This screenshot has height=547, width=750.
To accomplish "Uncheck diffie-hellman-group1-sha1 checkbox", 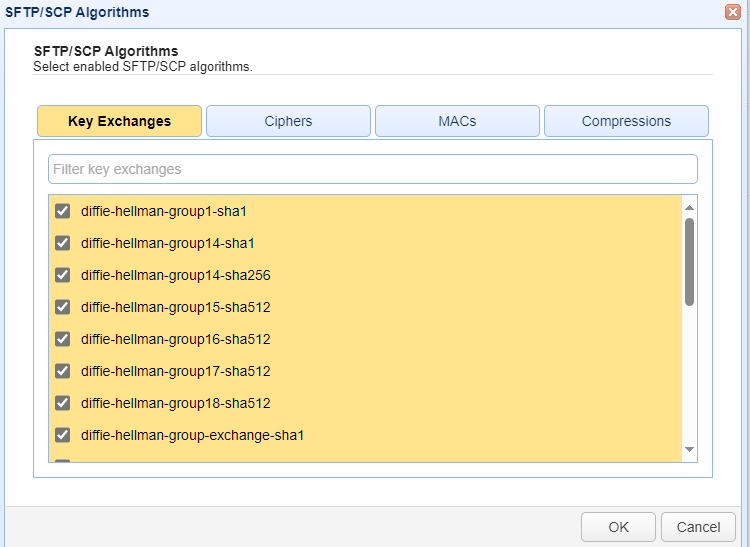I will tap(62, 211).
